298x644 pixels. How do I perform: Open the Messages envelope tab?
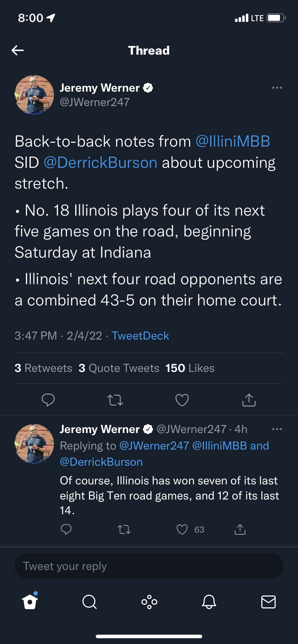click(x=268, y=601)
